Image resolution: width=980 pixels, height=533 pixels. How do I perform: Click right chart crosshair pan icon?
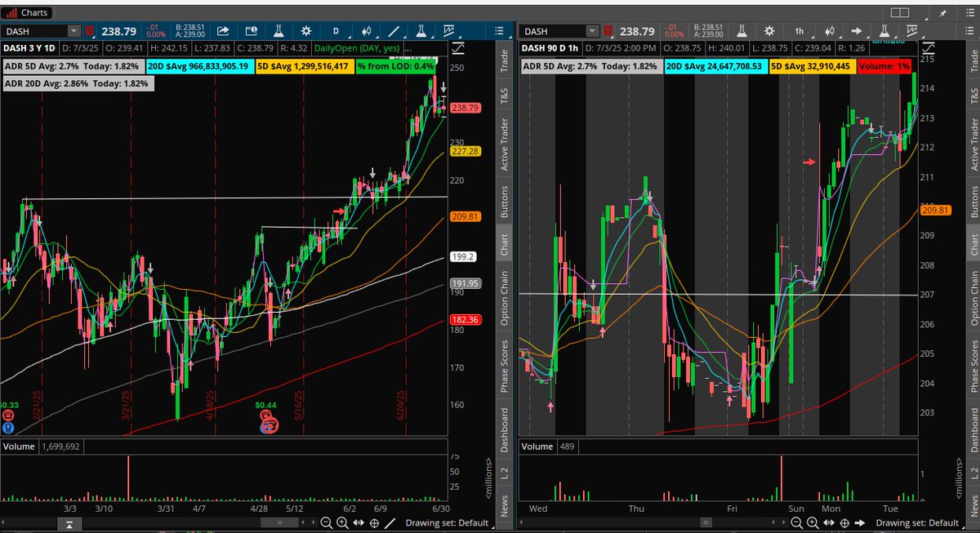[x=844, y=522]
